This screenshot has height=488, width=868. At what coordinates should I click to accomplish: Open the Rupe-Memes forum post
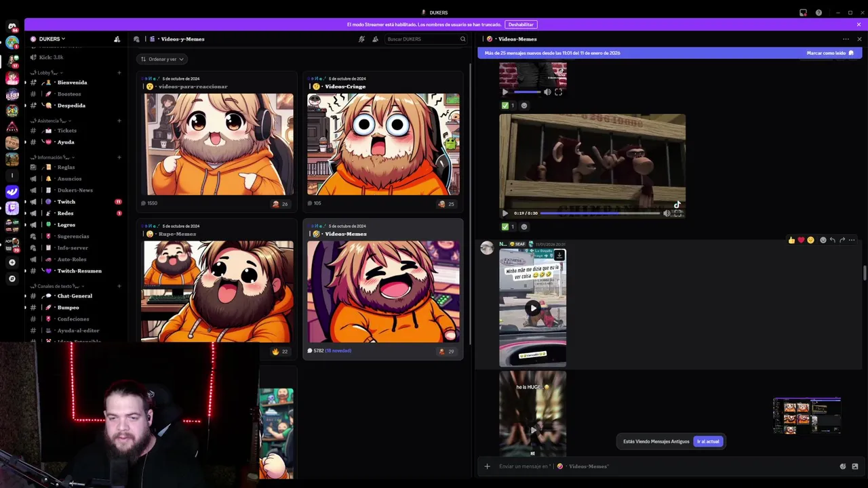tap(217, 289)
